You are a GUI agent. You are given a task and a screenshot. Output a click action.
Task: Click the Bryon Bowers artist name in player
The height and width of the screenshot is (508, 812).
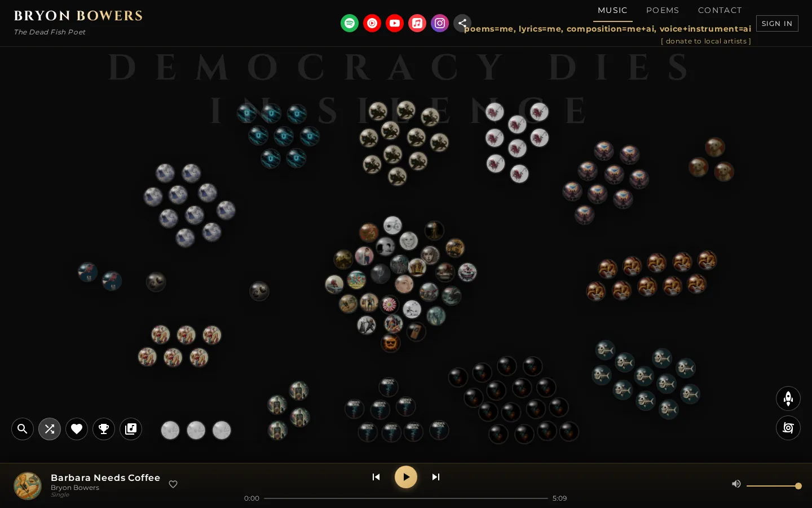(x=75, y=488)
